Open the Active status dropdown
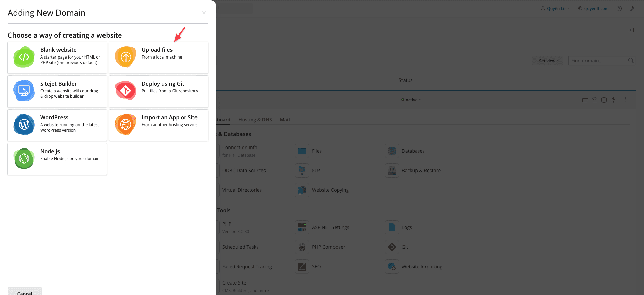 (411, 100)
